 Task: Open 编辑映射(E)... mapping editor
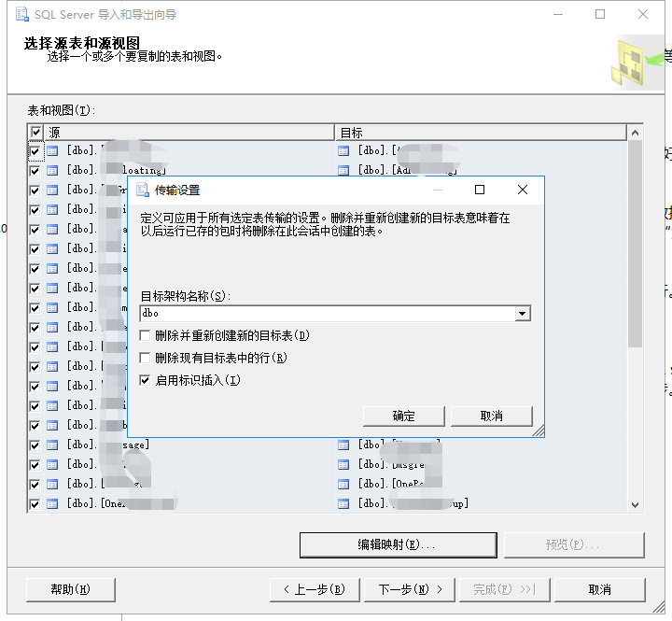(x=399, y=545)
